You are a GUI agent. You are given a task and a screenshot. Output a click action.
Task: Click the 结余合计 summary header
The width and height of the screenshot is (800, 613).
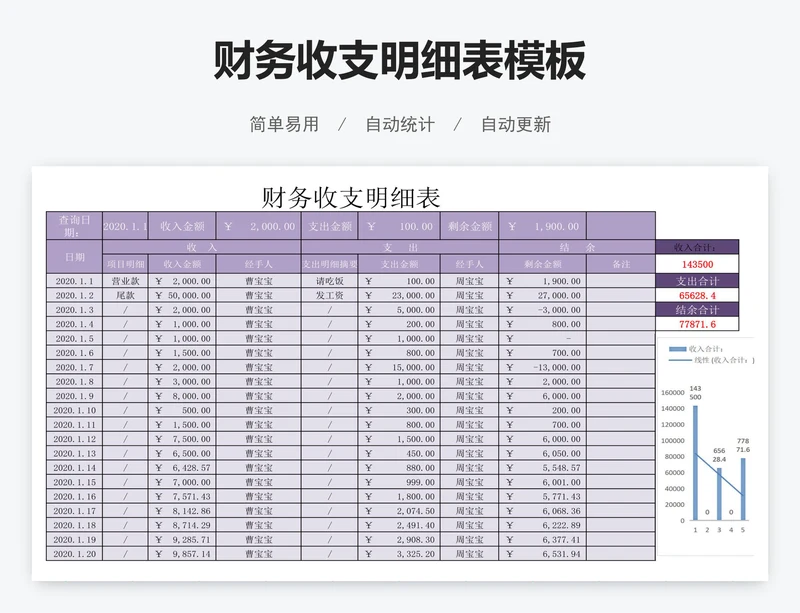tap(697, 309)
